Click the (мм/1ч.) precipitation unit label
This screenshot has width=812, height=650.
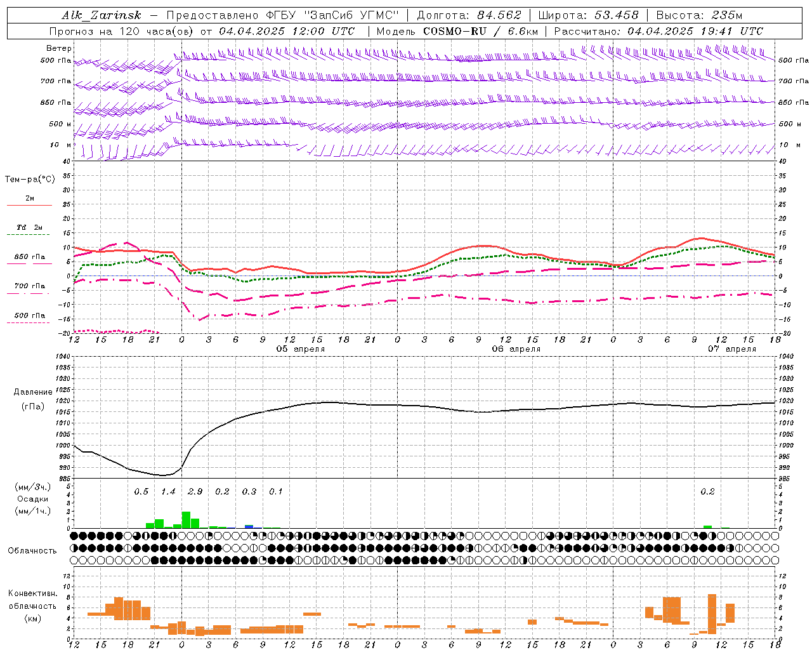click(33, 511)
